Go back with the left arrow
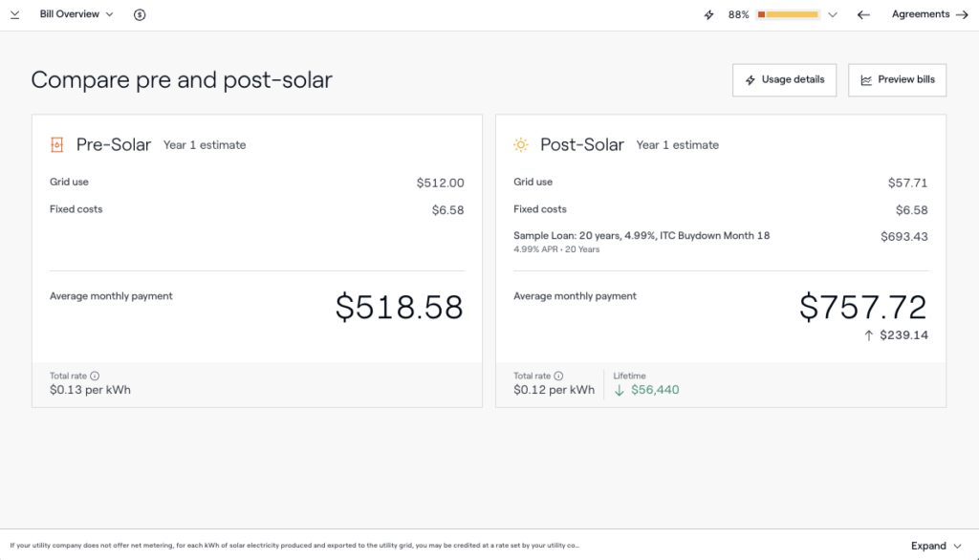This screenshot has height=560, width=979. coord(863,14)
